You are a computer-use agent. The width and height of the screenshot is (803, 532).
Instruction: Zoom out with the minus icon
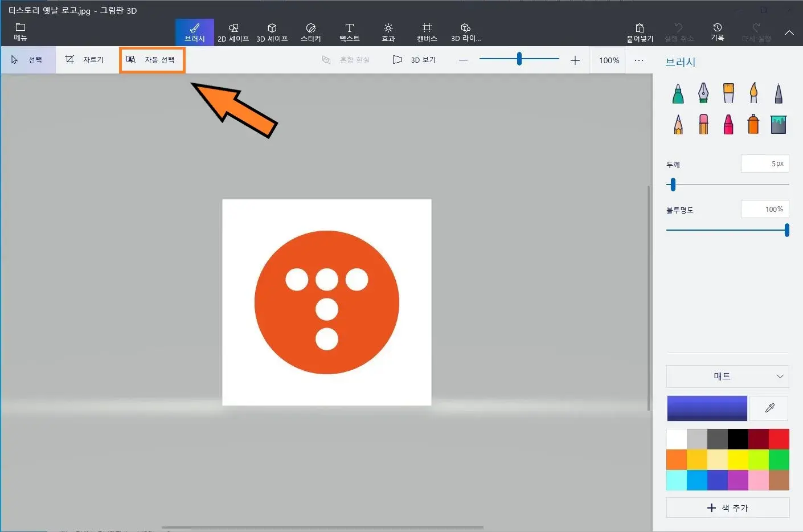[463, 60]
